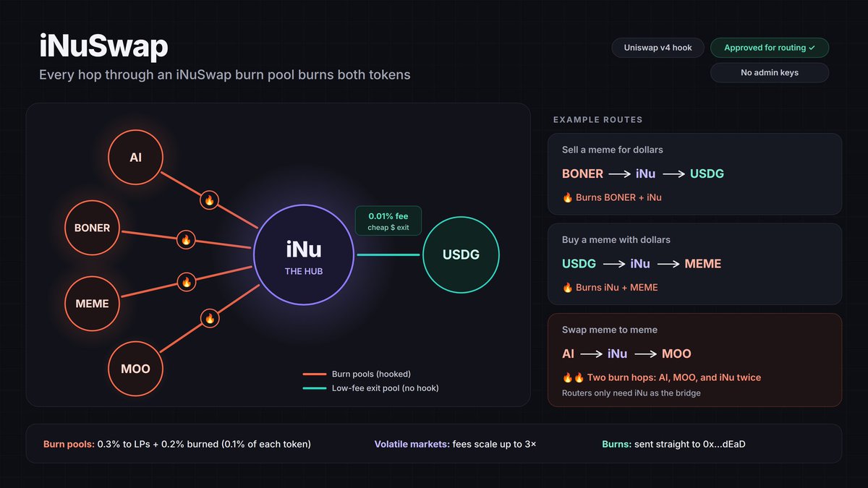Screen dimensions: 868x488
Task: Click the iNu hub circle
Action: 303,254
